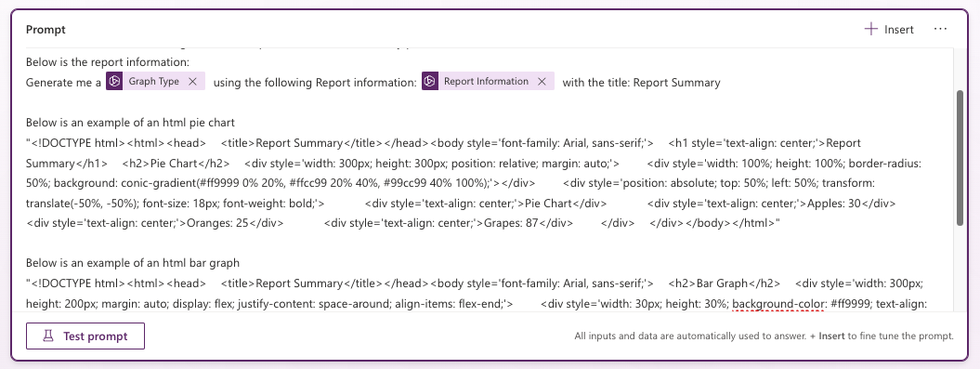Click the 'Generate me a' text
980x369 pixels.
point(63,83)
